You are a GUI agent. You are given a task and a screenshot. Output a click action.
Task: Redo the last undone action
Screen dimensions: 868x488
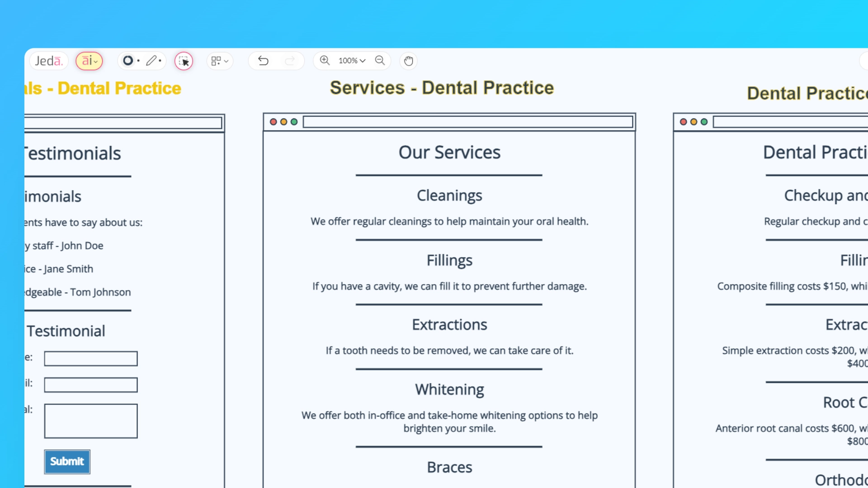point(290,61)
